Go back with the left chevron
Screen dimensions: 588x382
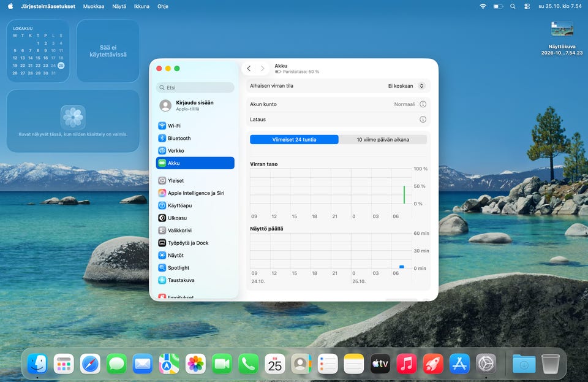(249, 68)
